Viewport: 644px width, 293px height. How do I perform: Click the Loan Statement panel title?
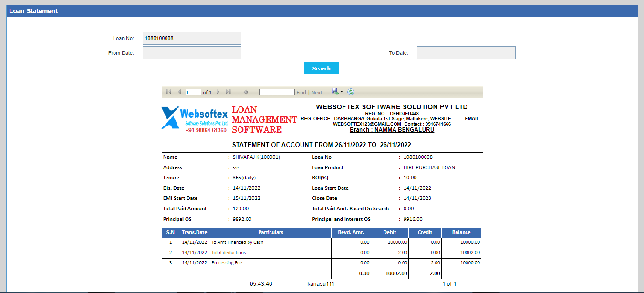(x=33, y=11)
